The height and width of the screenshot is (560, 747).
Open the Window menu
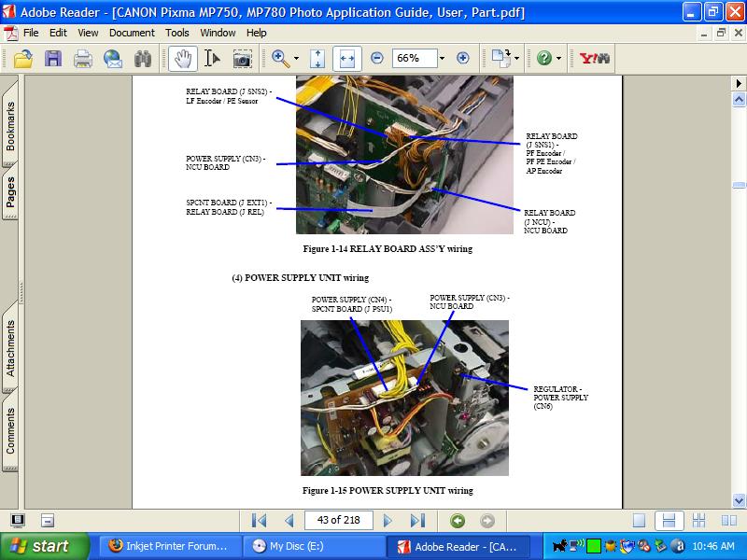pos(218,33)
